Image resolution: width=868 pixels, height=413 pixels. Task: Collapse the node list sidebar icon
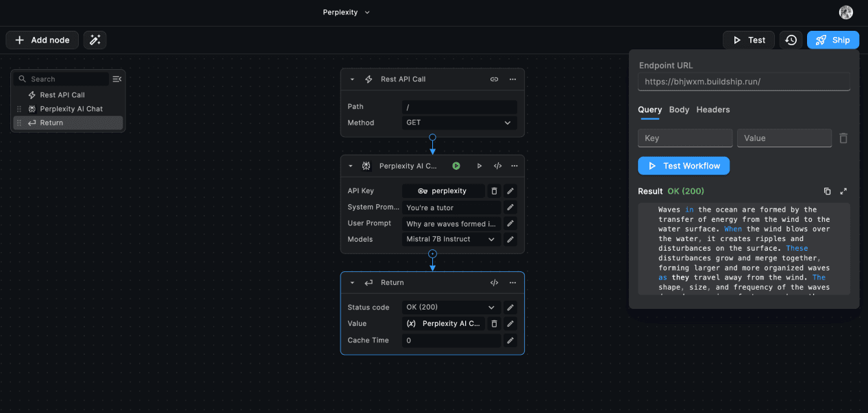coord(117,79)
